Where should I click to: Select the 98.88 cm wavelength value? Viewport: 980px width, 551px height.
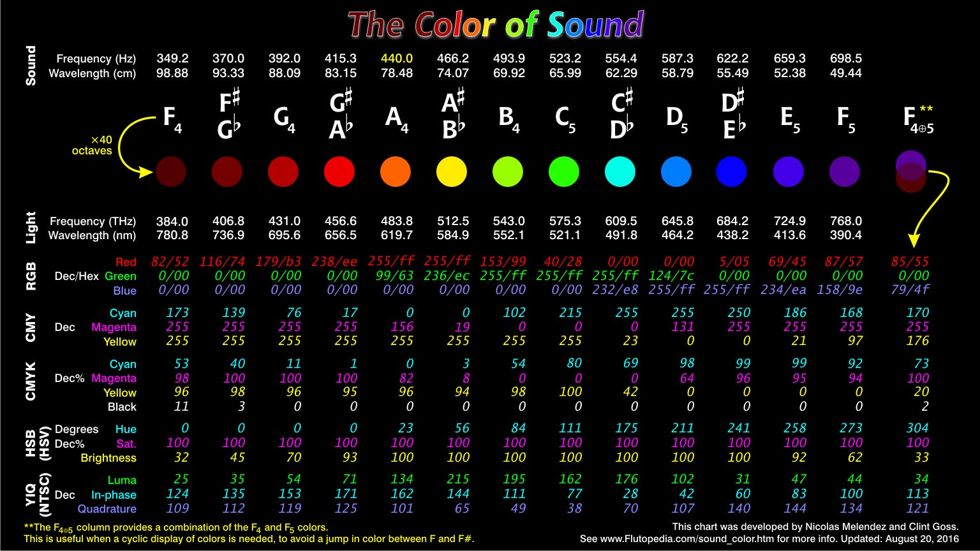[x=172, y=73]
